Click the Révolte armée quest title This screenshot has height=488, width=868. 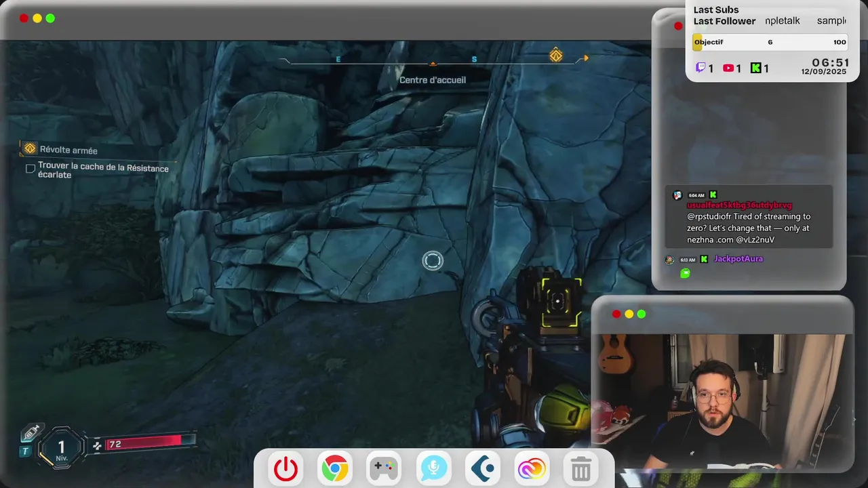(x=68, y=150)
